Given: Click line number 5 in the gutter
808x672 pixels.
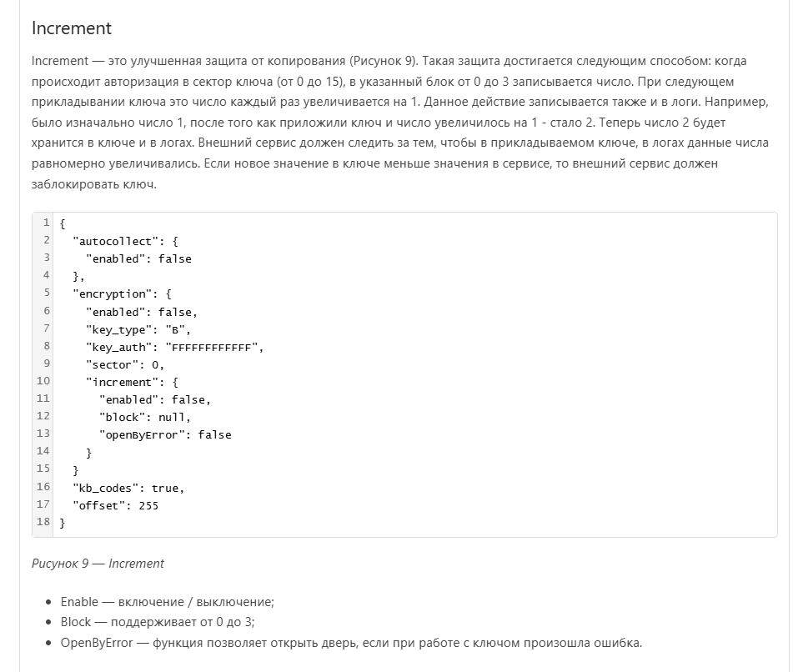Looking at the screenshot, I should [46, 293].
